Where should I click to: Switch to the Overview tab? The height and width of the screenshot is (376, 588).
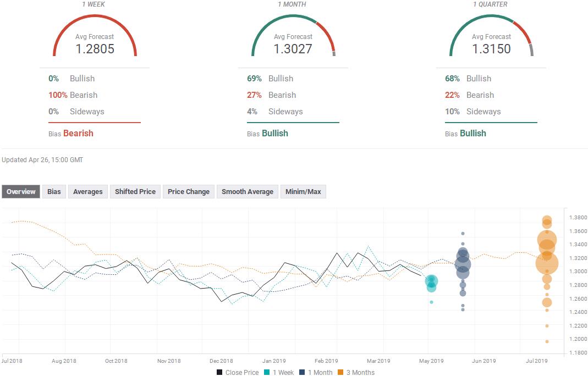click(21, 192)
